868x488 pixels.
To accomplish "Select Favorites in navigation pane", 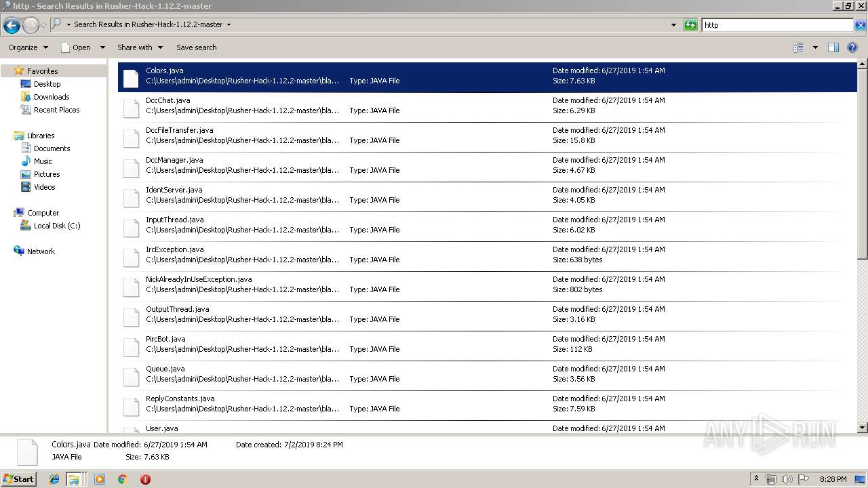I will pos(42,71).
